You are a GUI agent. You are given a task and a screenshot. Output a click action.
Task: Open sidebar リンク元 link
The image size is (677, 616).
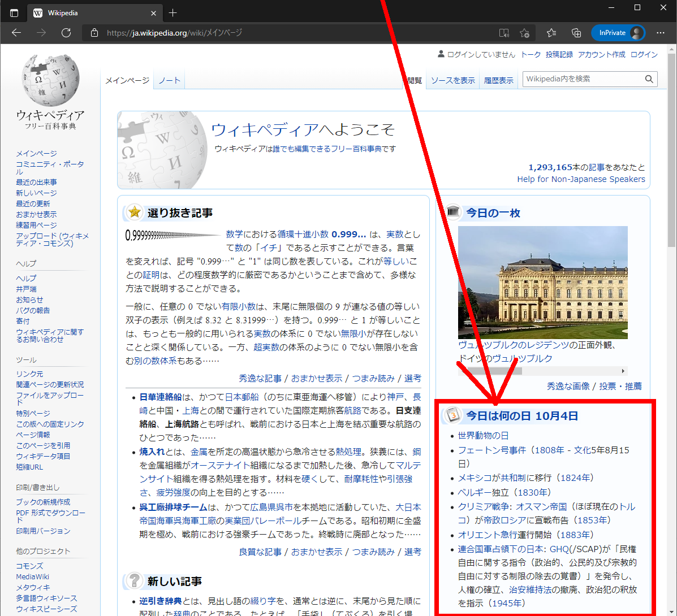click(x=29, y=374)
